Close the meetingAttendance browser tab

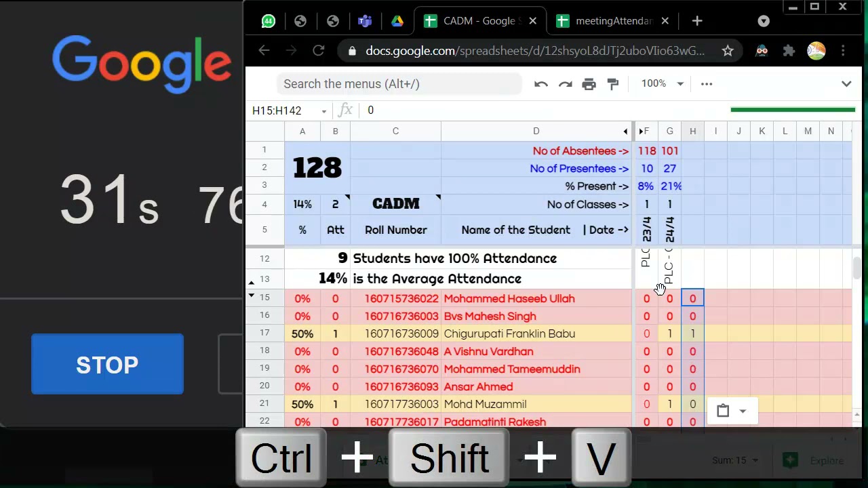click(x=665, y=21)
